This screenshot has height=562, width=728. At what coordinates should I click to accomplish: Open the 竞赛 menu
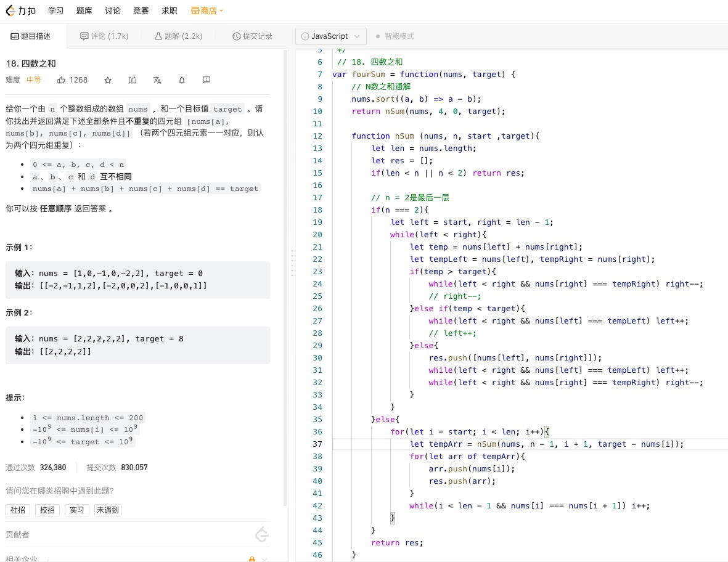coord(141,10)
